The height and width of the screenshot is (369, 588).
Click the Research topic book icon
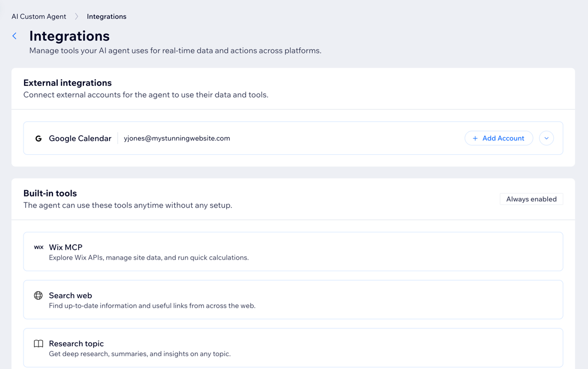[38, 343]
